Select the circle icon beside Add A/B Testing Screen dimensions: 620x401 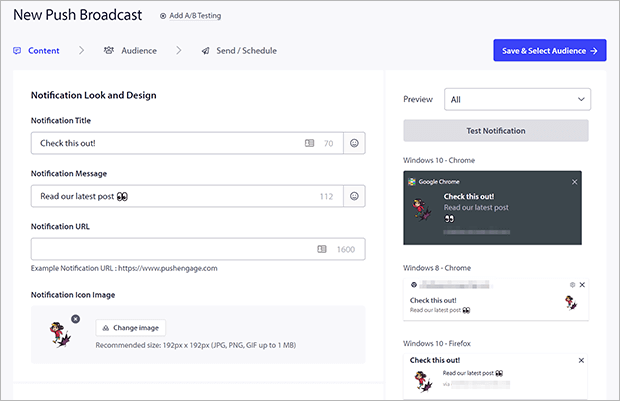pyautogui.click(x=163, y=16)
